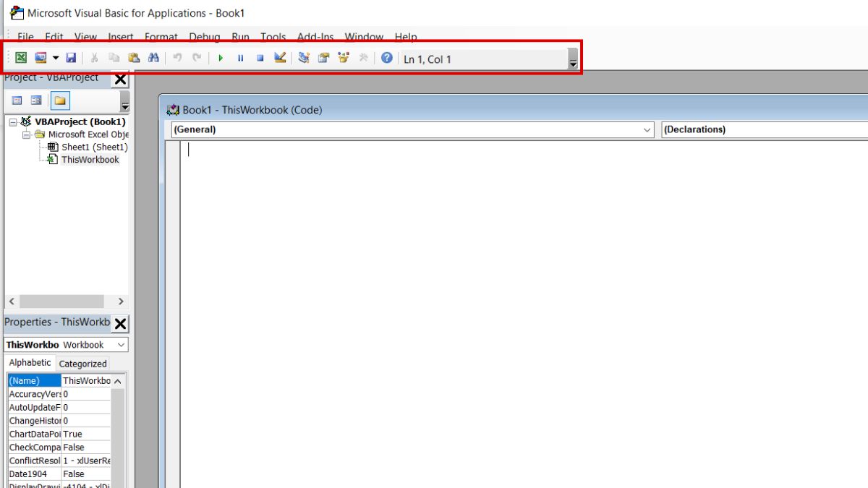The height and width of the screenshot is (488, 868).
Task: Open VBA Help with the question mark icon
Action: [x=387, y=59]
